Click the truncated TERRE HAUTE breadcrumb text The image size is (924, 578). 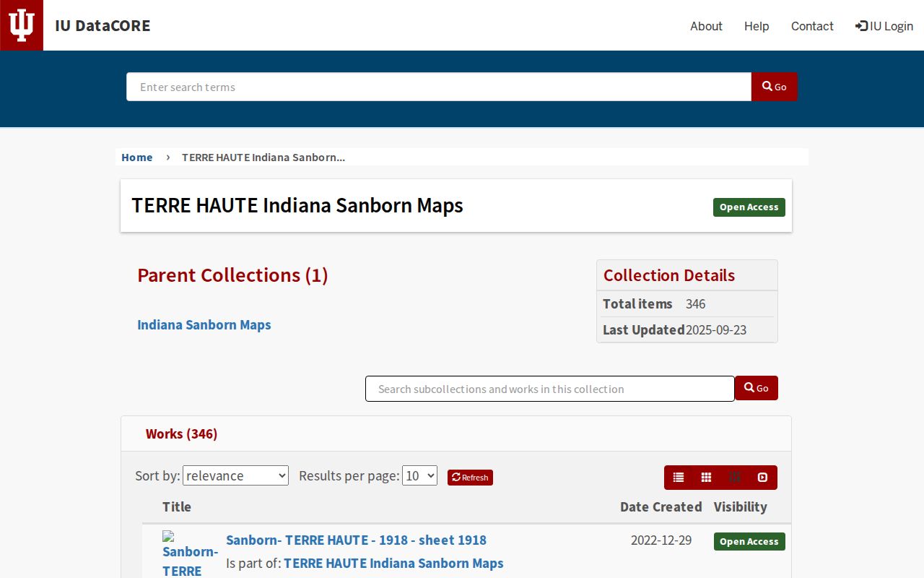point(263,157)
